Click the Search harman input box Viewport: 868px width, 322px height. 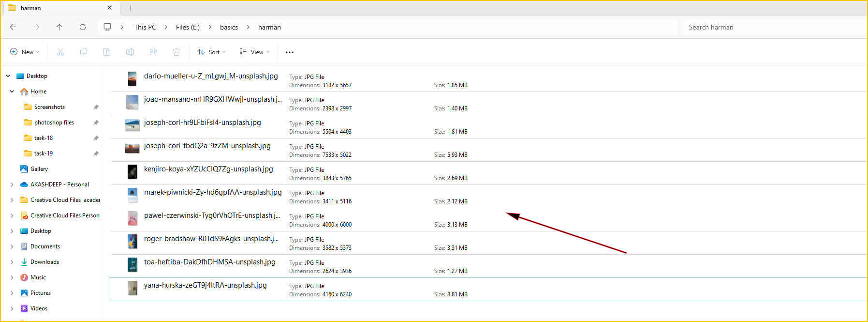(x=774, y=27)
